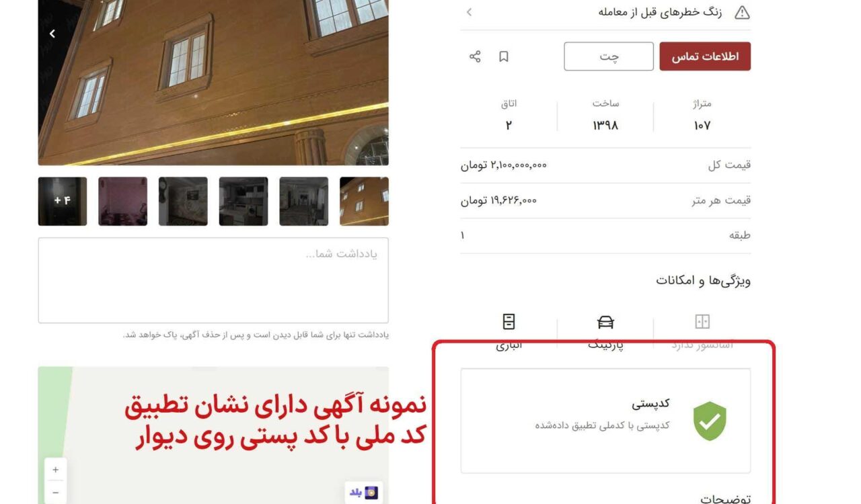Click the parking car icon
Viewport: 861px width, 504px height.
point(605,322)
